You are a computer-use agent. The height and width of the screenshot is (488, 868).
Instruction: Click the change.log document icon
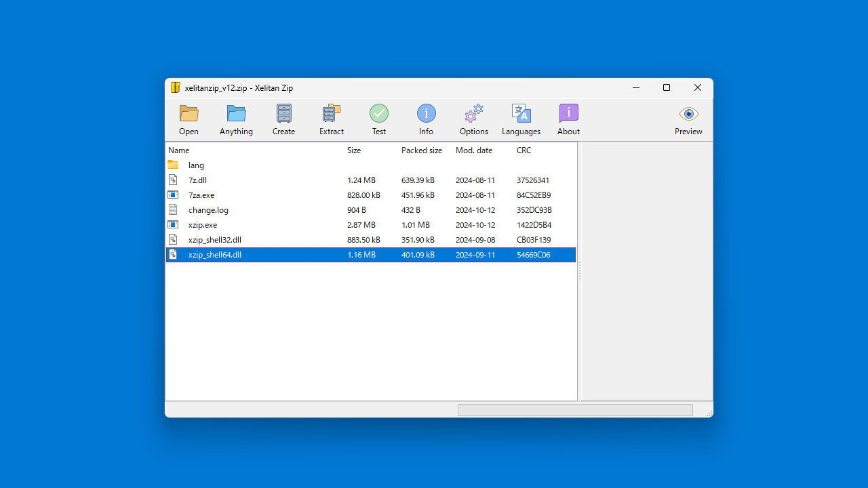(173, 209)
